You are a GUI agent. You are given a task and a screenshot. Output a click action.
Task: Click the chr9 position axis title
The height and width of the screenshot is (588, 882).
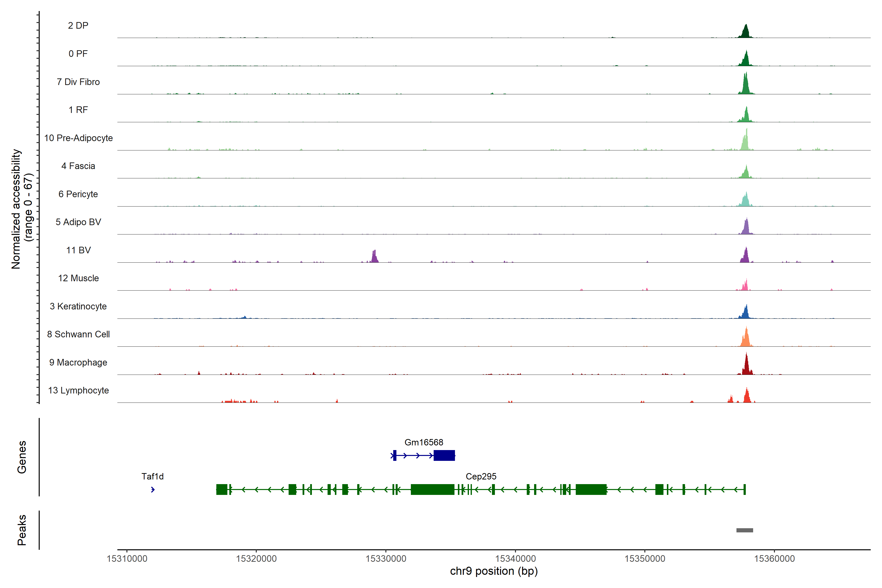pyautogui.click(x=493, y=571)
